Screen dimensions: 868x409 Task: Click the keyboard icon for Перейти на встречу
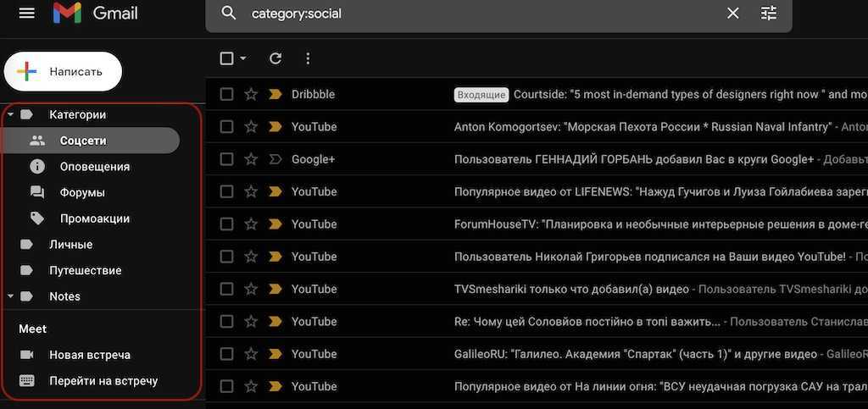point(26,381)
